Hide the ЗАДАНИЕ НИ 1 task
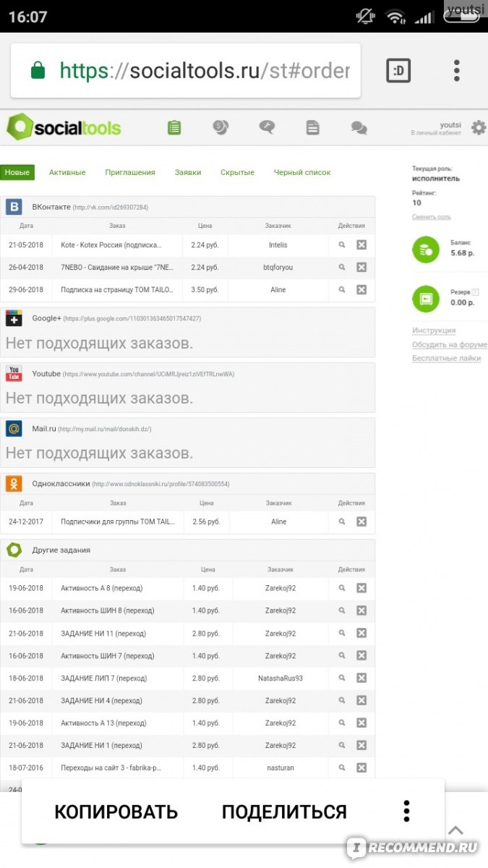Image resolution: width=488 pixels, height=868 pixels. pyautogui.click(x=361, y=745)
